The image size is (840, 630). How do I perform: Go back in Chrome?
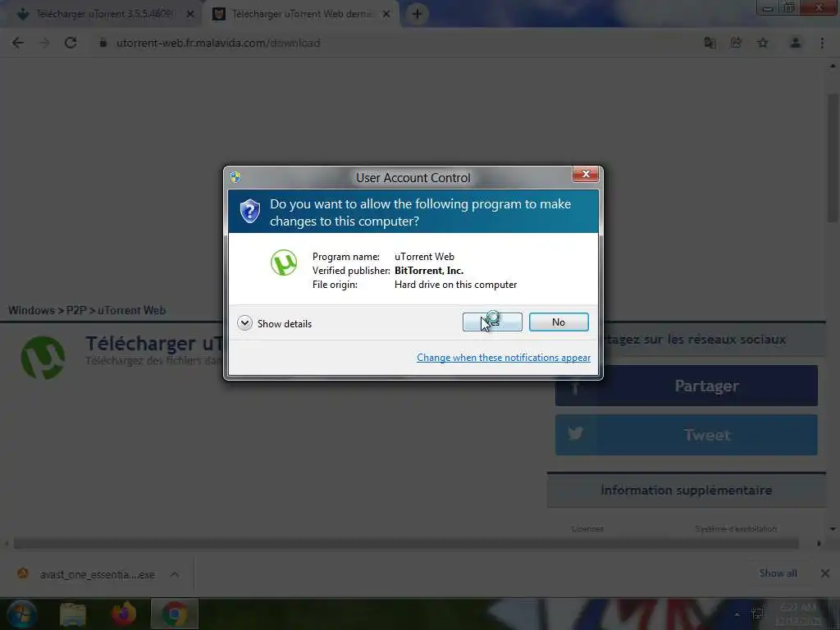(18, 43)
